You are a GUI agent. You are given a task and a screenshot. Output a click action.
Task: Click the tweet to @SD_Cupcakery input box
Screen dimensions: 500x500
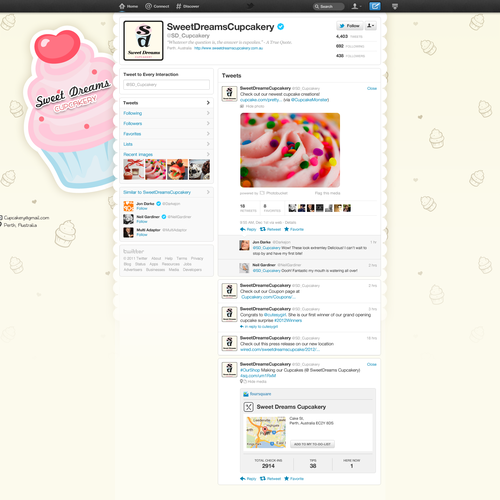coord(166,85)
